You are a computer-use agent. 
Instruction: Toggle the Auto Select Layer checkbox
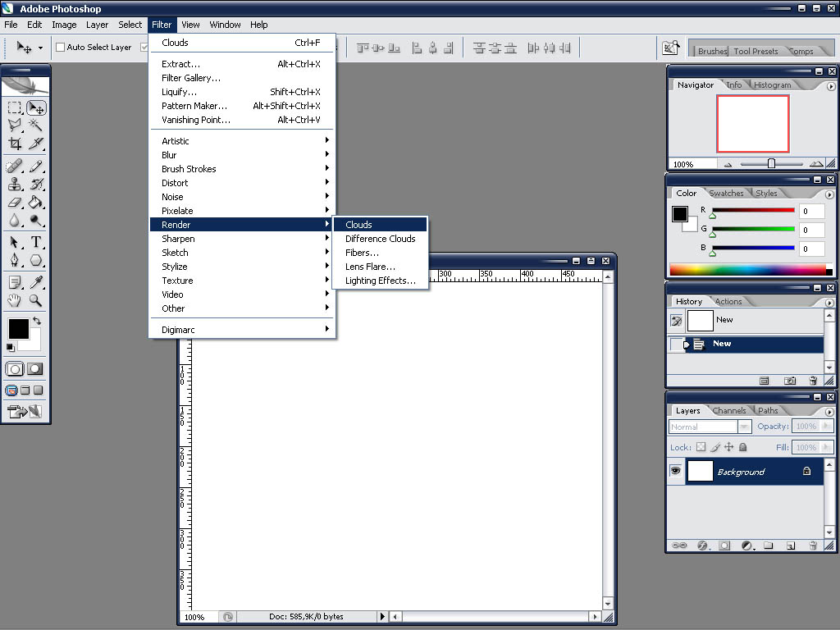(x=60, y=48)
